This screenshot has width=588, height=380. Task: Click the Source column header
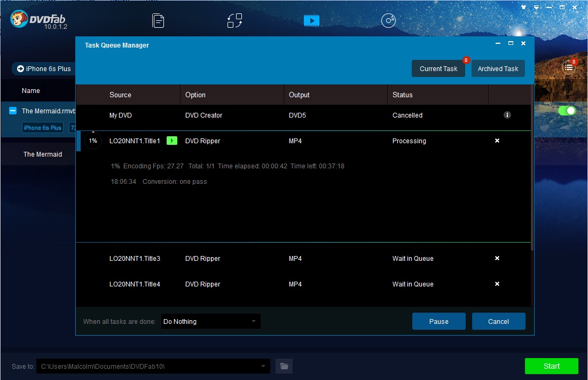coord(120,95)
